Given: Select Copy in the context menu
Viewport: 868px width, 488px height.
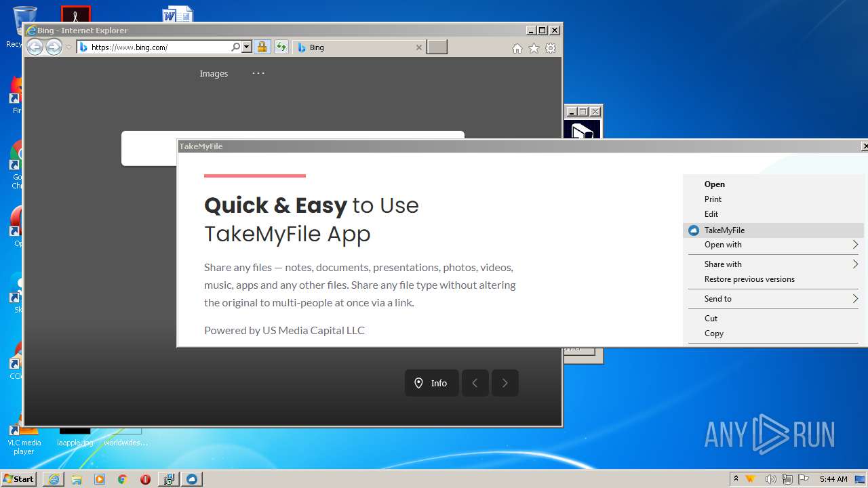Looking at the screenshot, I should [x=774, y=333].
